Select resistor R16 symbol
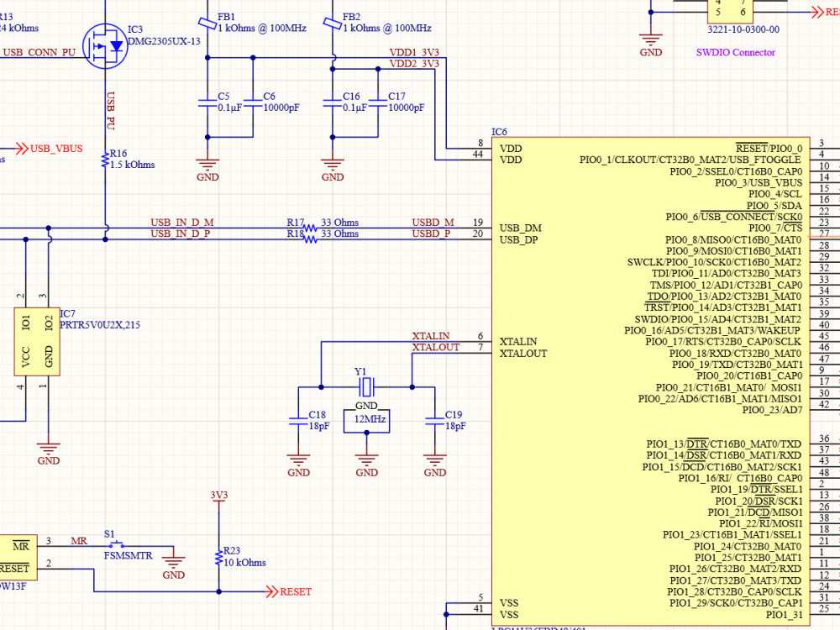 click(x=105, y=160)
